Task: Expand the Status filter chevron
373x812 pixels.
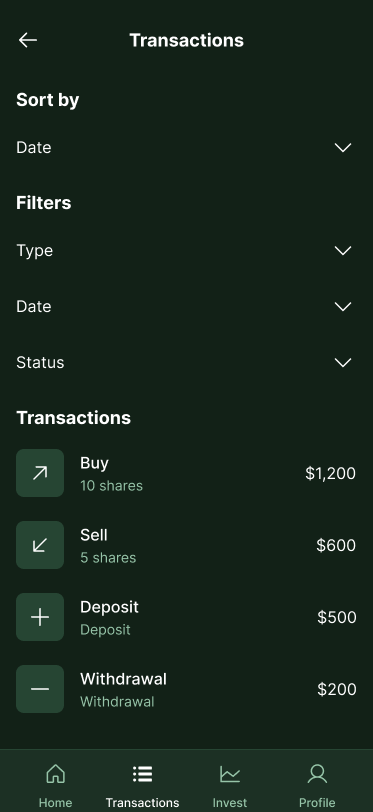Action: click(x=343, y=362)
